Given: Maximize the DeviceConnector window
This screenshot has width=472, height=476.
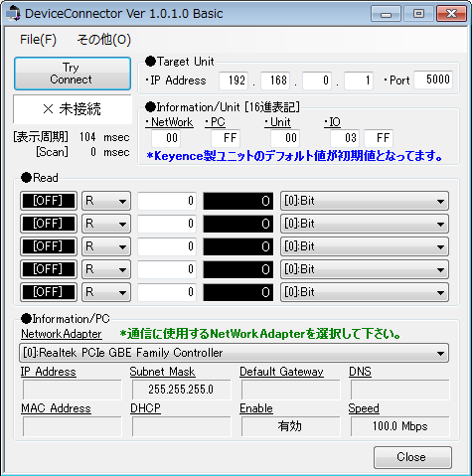Looking at the screenshot, I should tap(418, 14).
